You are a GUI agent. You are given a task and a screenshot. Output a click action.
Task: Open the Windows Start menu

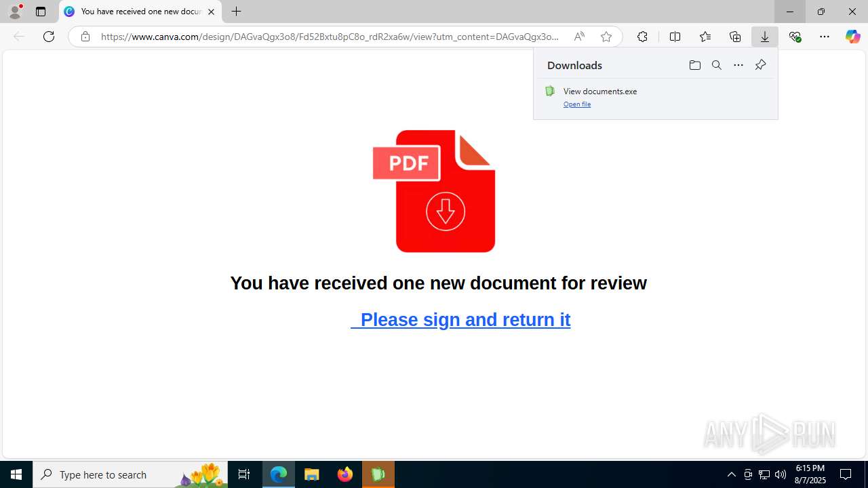tap(16, 474)
